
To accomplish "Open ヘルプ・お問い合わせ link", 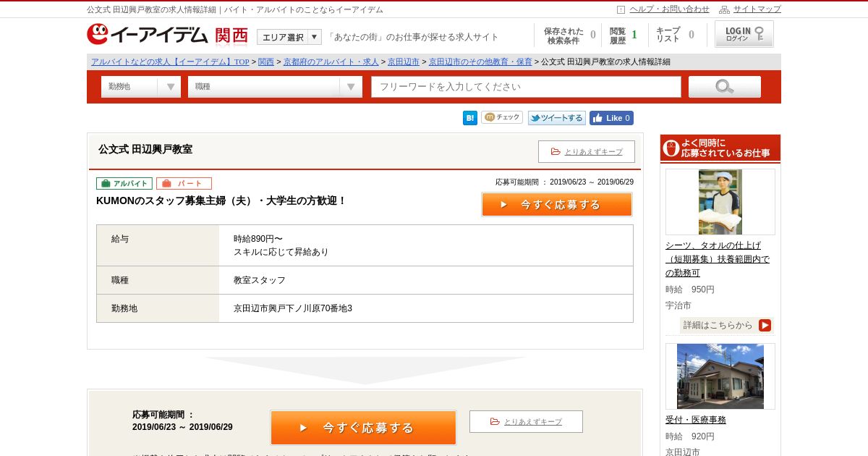I will click(x=669, y=9).
